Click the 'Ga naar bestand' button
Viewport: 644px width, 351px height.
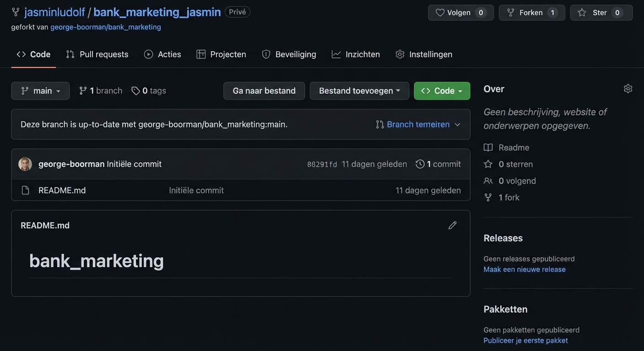tap(264, 90)
